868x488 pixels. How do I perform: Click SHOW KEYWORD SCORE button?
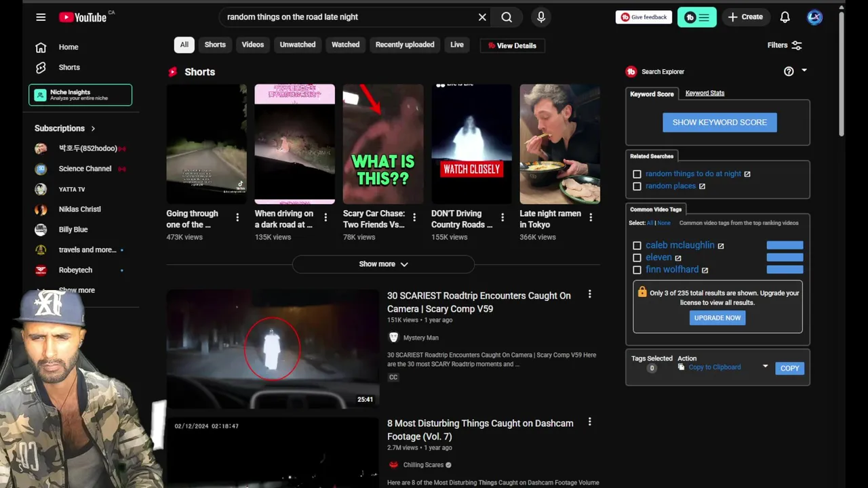point(719,123)
